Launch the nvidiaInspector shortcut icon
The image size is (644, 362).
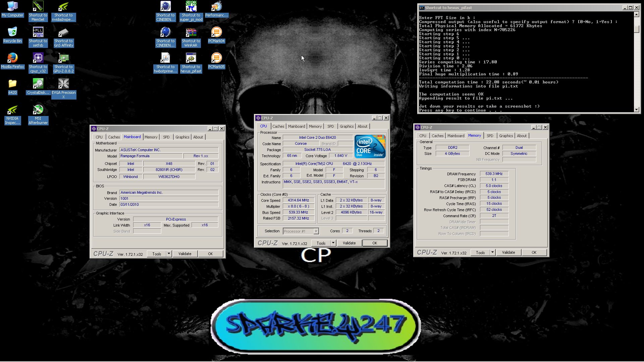click(x=63, y=11)
